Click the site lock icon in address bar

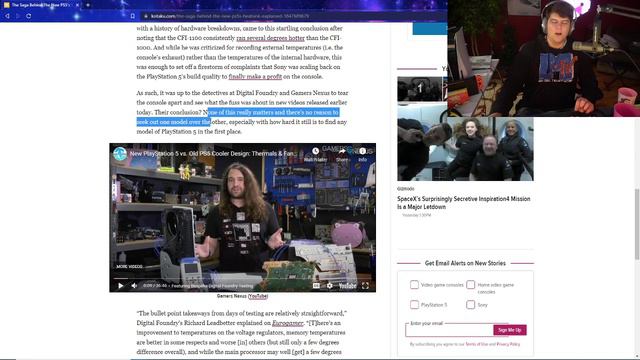tap(146, 16)
